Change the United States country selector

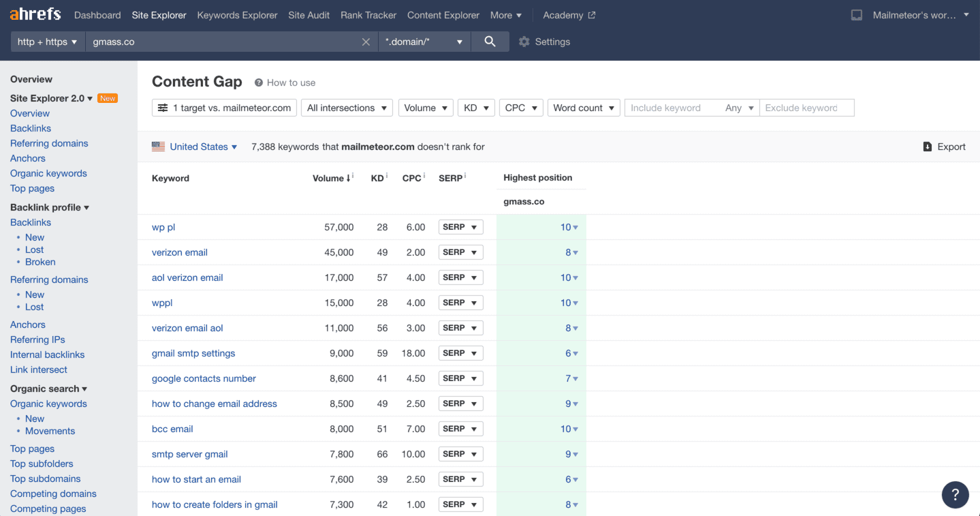[203, 147]
